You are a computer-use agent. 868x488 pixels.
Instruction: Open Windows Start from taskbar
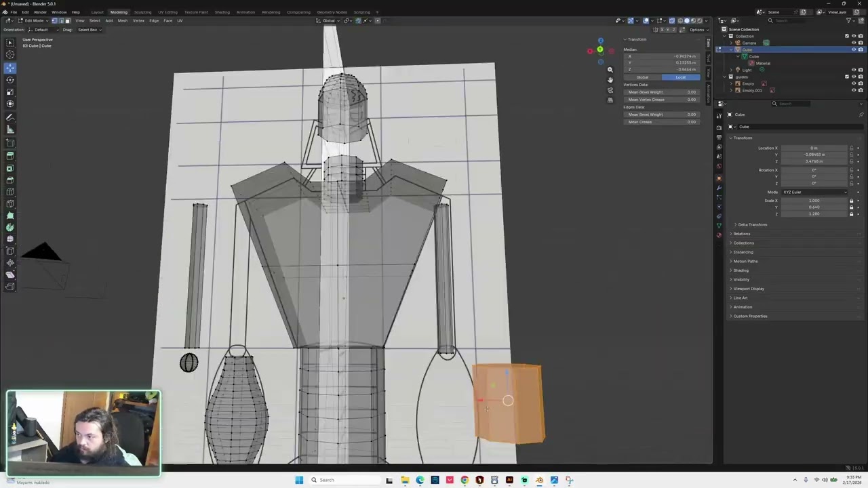(298, 480)
